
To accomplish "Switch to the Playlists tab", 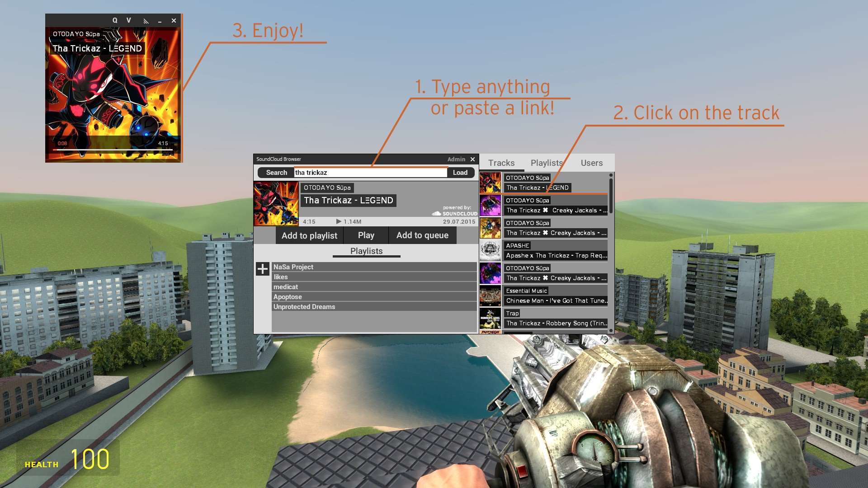I will tap(546, 162).
